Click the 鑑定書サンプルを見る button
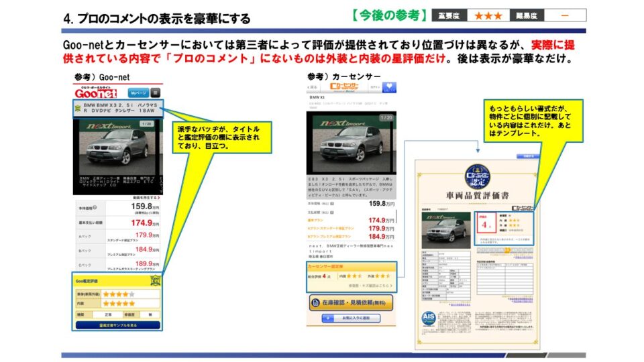Viewport: 644px width, 362px height. [117, 325]
